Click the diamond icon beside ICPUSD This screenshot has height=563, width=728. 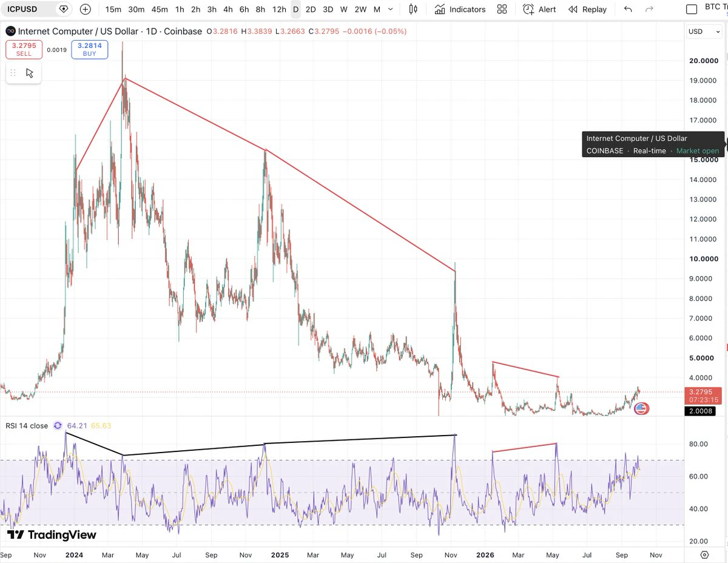click(x=63, y=9)
